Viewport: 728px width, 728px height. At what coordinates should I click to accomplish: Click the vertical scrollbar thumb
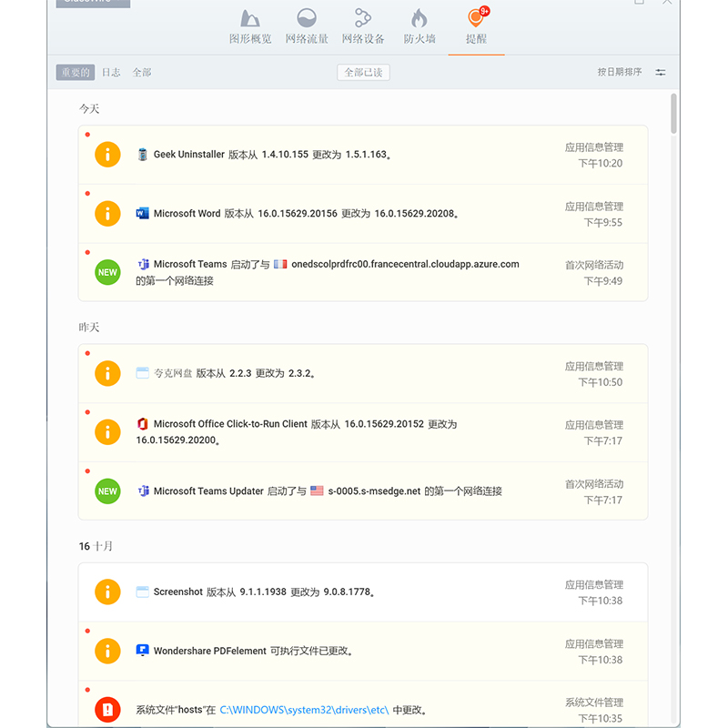coord(673,114)
